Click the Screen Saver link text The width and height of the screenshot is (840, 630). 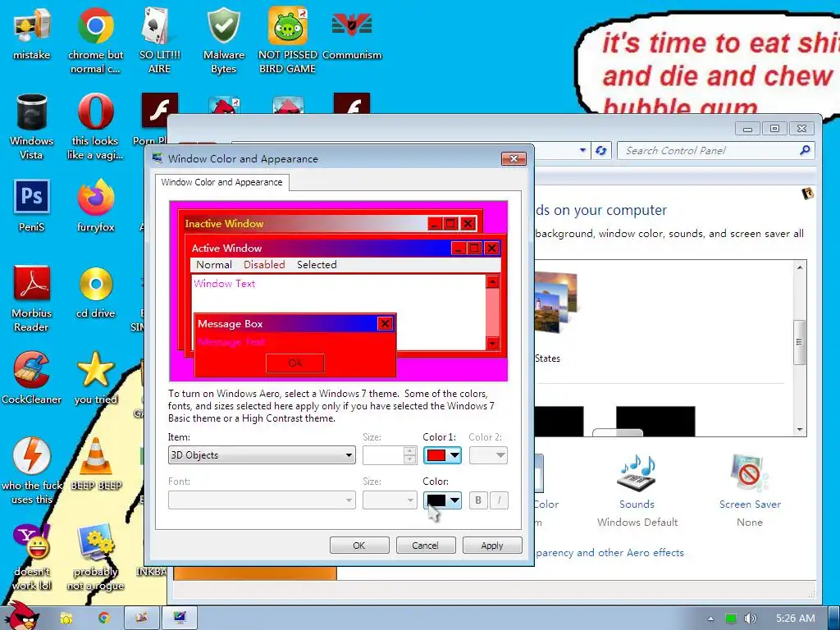coord(750,504)
